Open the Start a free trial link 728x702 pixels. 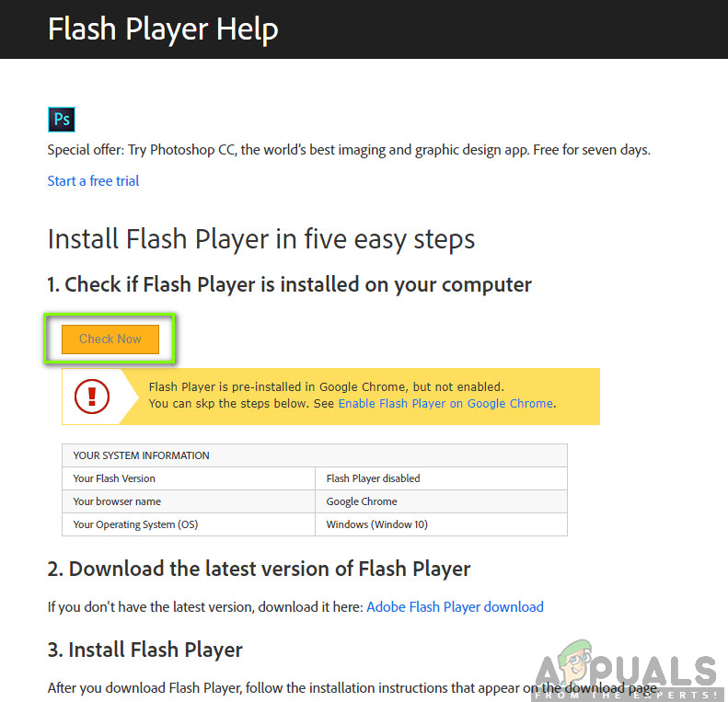point(93,180)
